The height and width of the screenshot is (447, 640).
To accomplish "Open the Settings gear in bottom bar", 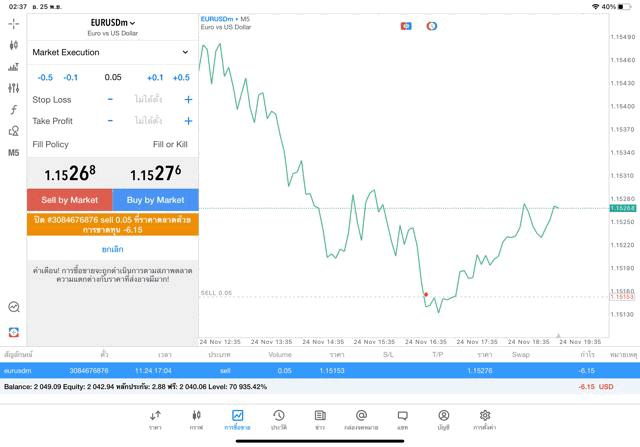I will pos(485,419).
